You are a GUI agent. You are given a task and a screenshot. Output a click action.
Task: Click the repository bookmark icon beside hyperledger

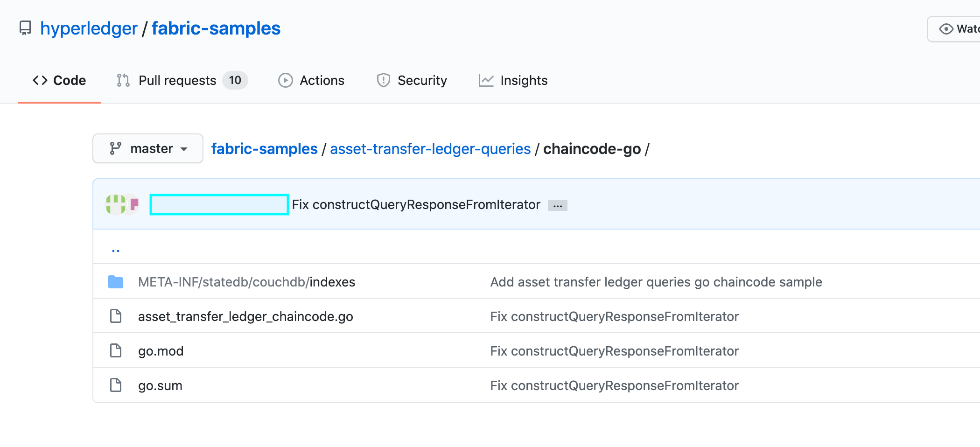pyautogui.click(x=25, y=28)
